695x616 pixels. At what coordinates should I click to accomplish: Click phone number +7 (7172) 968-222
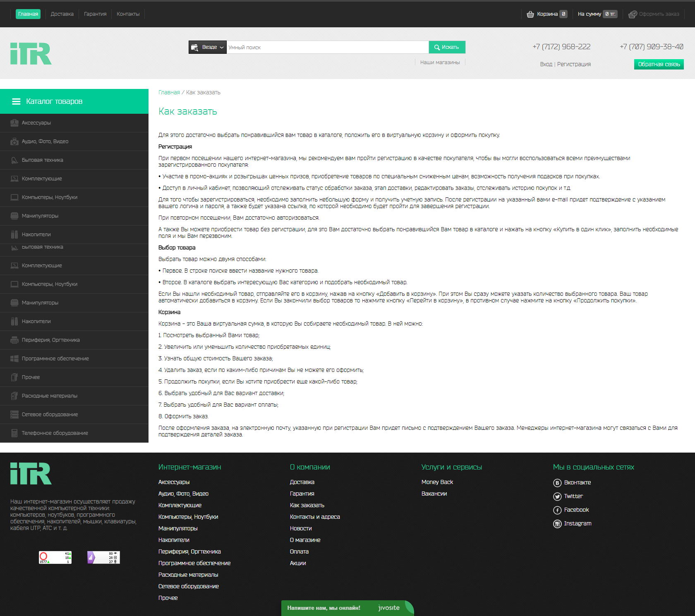point(561,47)
